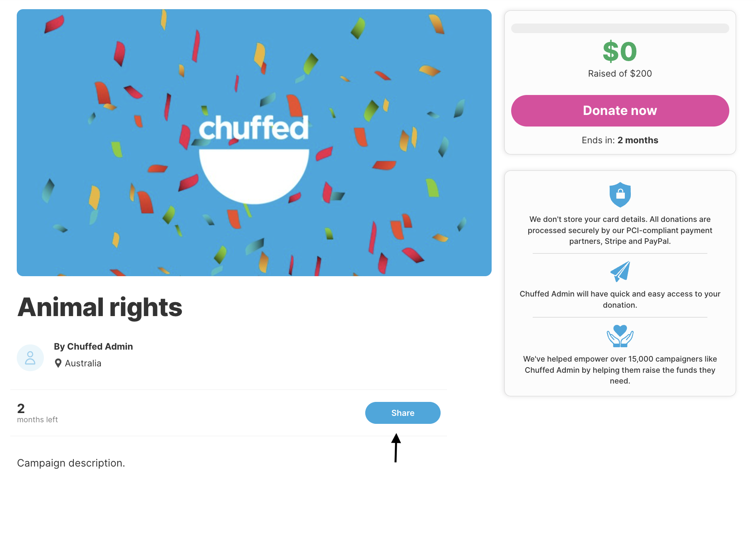This screenshot has height=534, width=756.
Task: Click the chuffed logo on banner
Action: coord(254,128)
